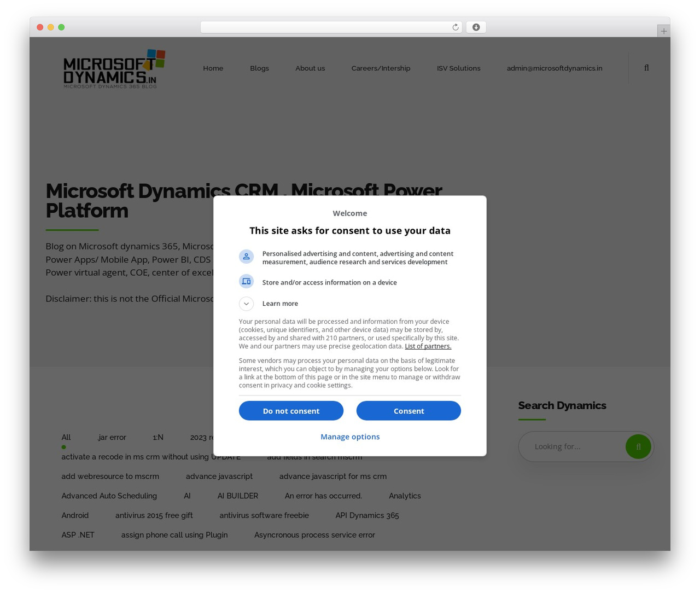The height and width of the screenshot is (593, 700).
Task: Select the 1:N tag
Action: click(x=158, y=437)
